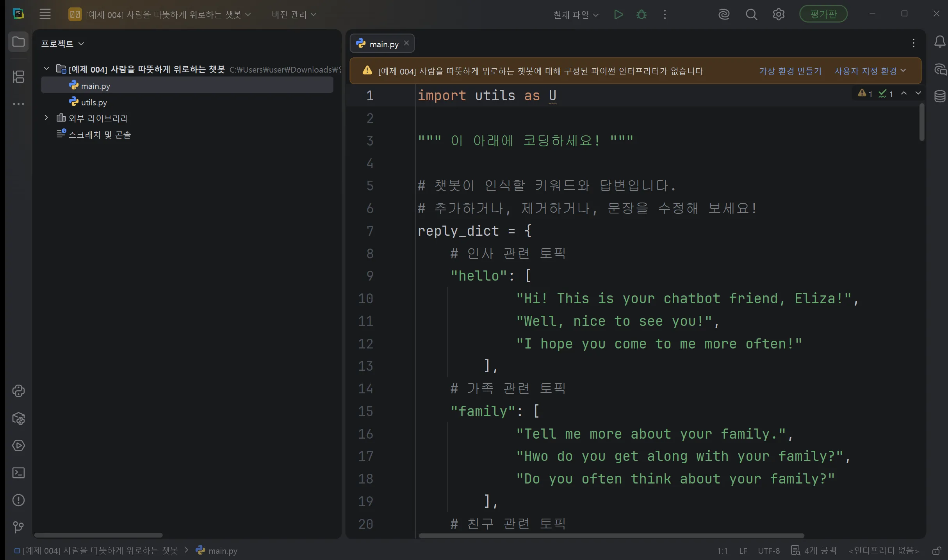
Task: Click line number 7 in gutter
Action: (370, 231)
